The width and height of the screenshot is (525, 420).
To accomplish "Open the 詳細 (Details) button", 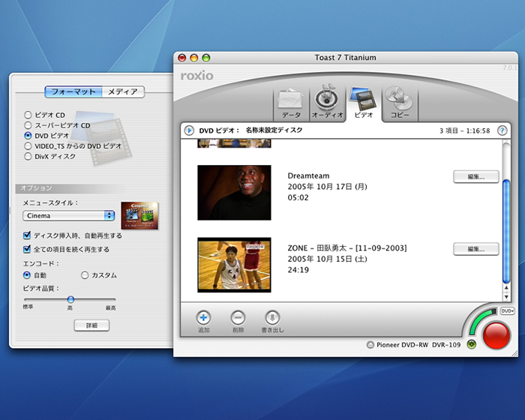I will [x=91, y=325].
